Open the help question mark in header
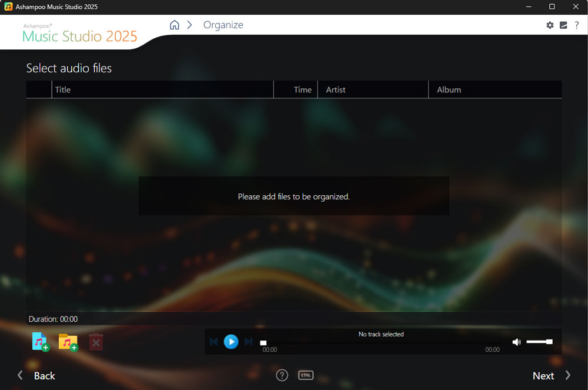Screen dimensions: 588x390 (577, 25)
